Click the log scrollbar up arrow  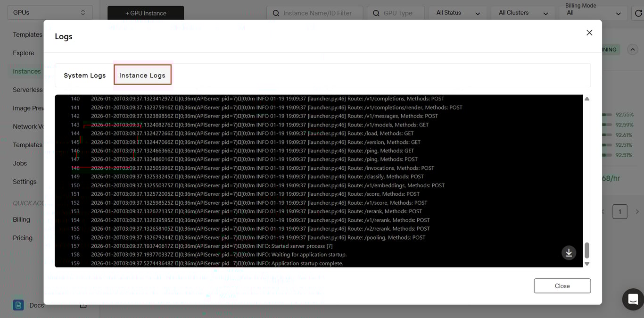587,99
